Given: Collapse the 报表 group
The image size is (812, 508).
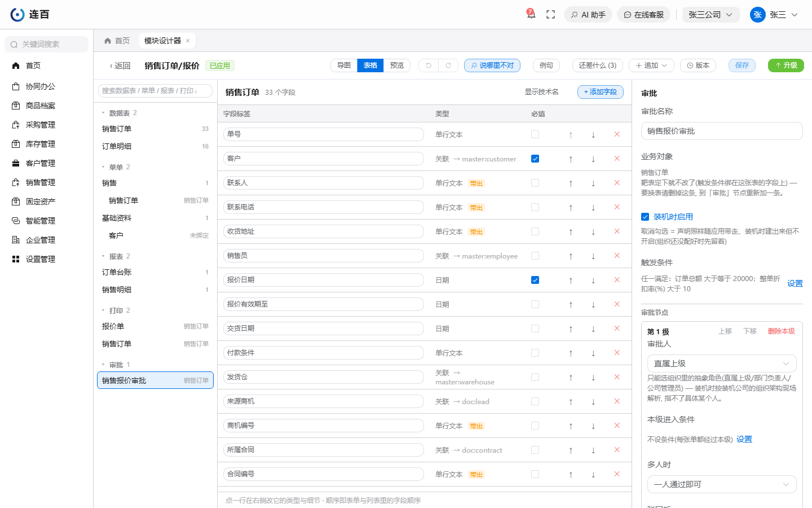Looking at the screenshot, I should pos(103,256).
